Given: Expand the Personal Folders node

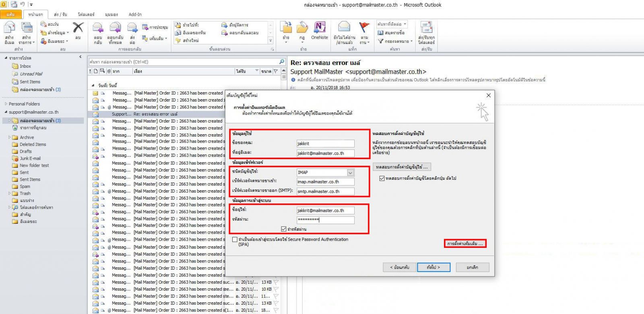Looking at the screenshot, I should click(x=6, y=104).
